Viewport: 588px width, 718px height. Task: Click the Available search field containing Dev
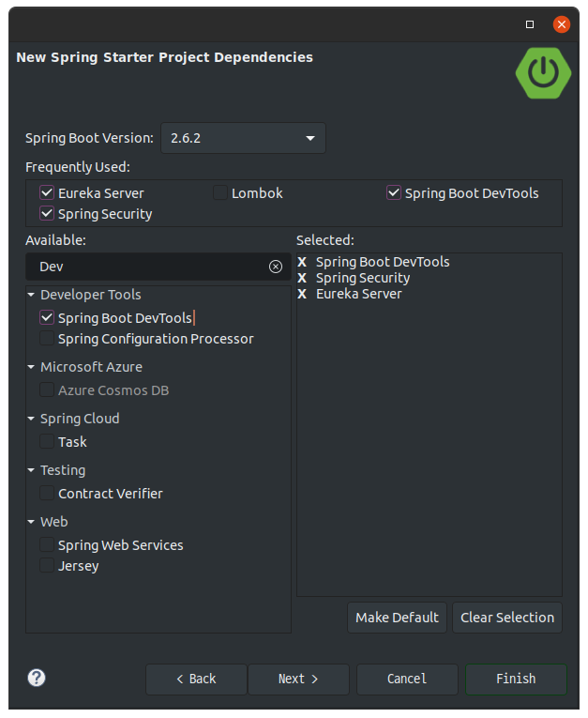[x=158, y=267]
